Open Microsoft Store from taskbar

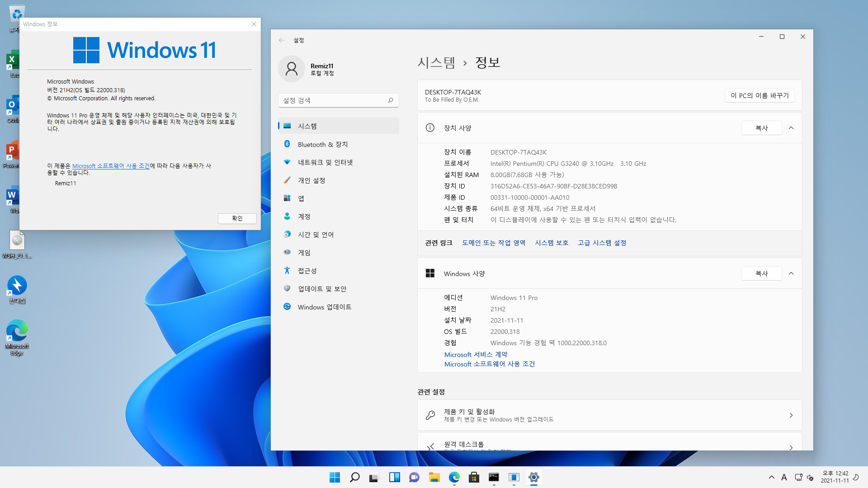474,477
